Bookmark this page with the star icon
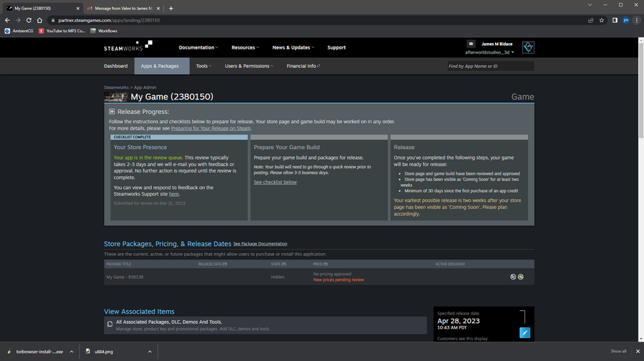 coord(601,20)
